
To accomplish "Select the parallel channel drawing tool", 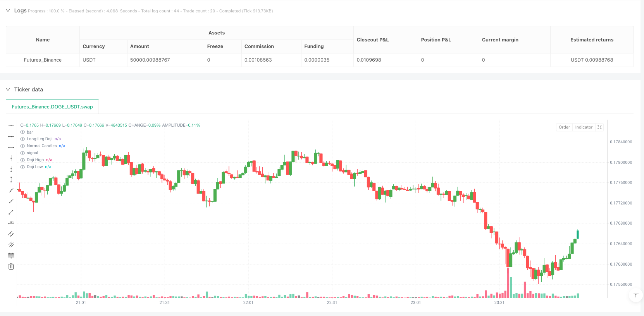I will pos(11,234).
